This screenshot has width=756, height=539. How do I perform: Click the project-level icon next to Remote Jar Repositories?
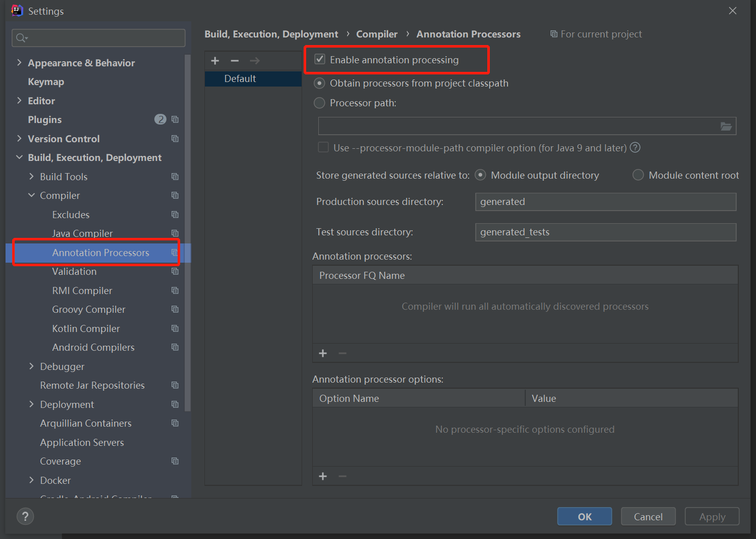175,385
